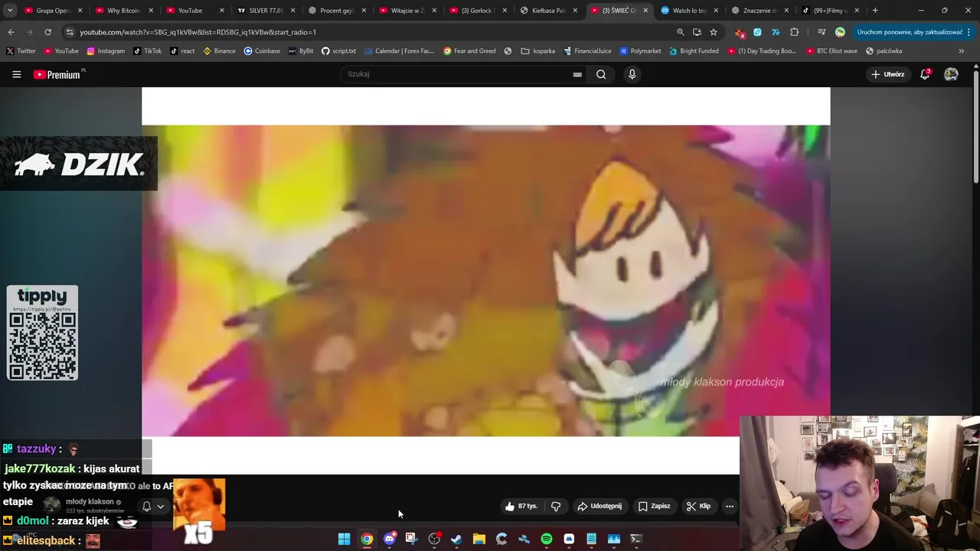Open File Explorer from the taskbar
This screenshot has width=980, height=551.
479,539
